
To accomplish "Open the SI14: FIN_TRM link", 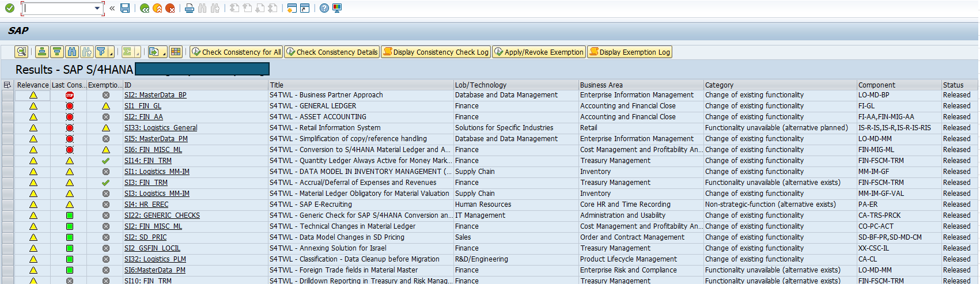I will tap(148, 161).
